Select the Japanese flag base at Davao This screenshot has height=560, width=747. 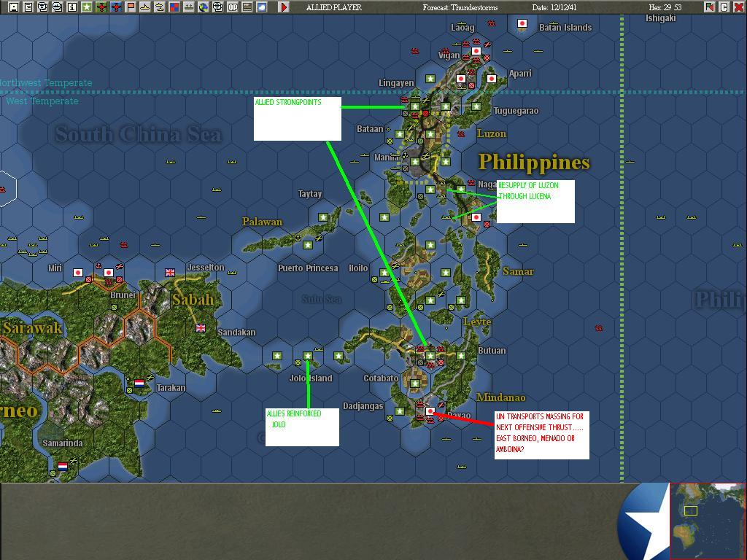430,411
